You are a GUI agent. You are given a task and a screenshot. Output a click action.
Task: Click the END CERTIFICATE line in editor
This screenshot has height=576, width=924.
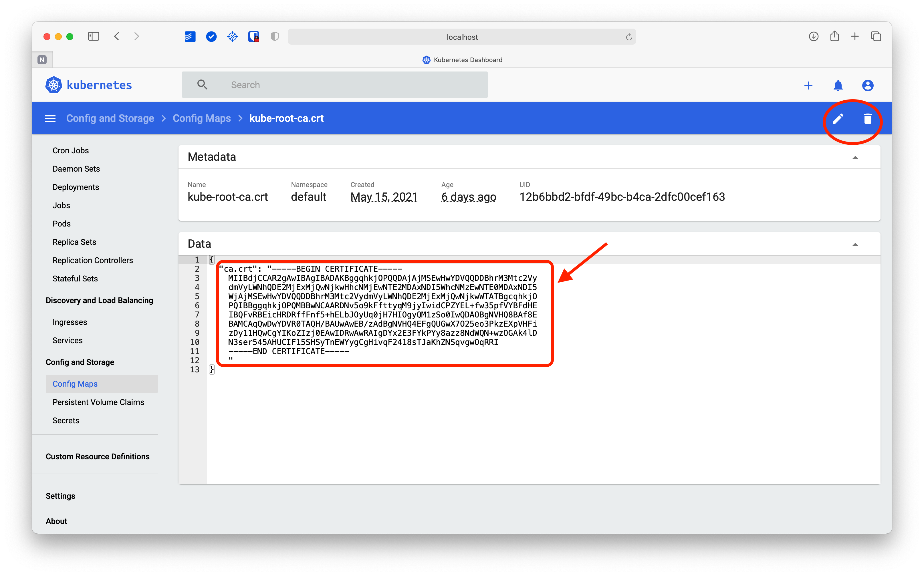[x=288, y=351]
